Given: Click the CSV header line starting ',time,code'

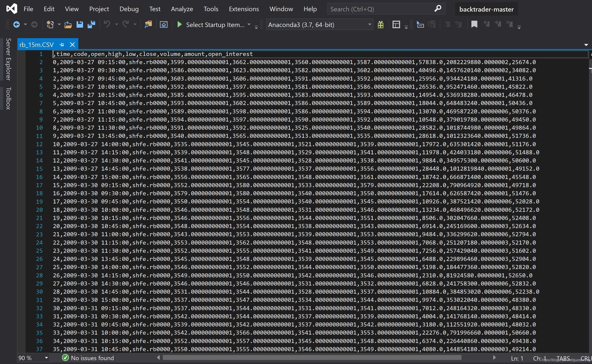Looking at the screenshot, I should click(153, 54).
